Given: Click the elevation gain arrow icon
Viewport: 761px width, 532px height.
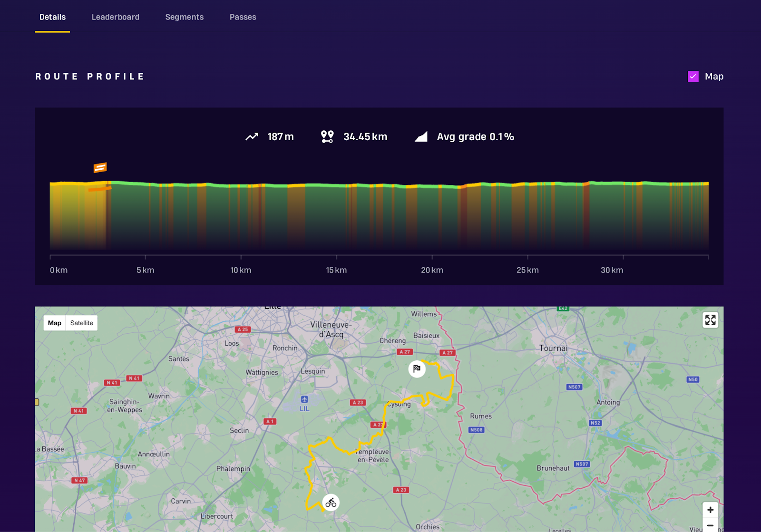Looking at the screenshot, I should [252, 137].
